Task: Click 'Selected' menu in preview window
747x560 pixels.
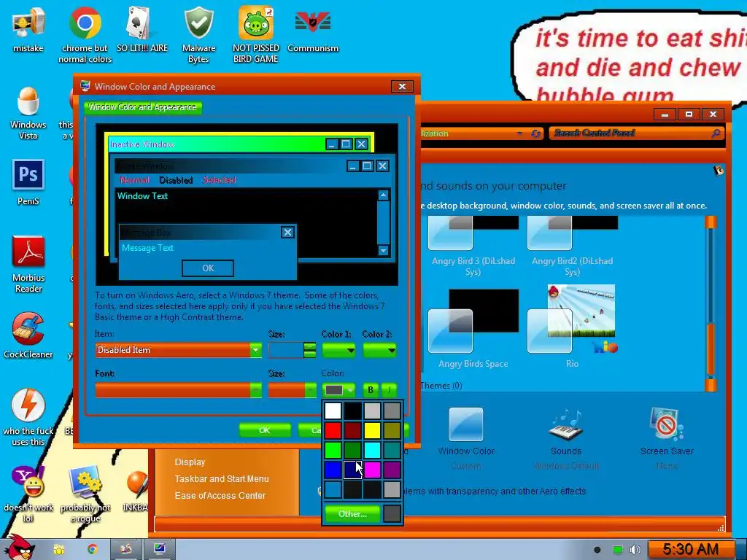Action: [219, 180]
